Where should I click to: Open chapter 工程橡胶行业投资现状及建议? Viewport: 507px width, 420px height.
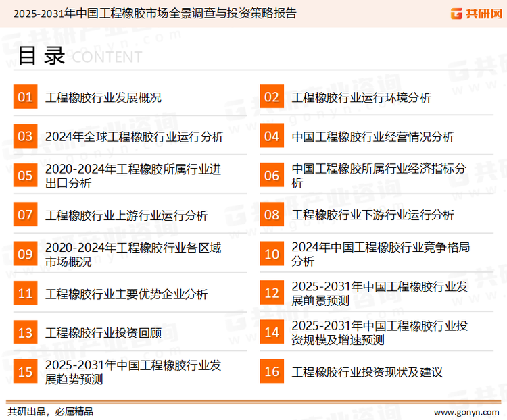pos(367,372)
